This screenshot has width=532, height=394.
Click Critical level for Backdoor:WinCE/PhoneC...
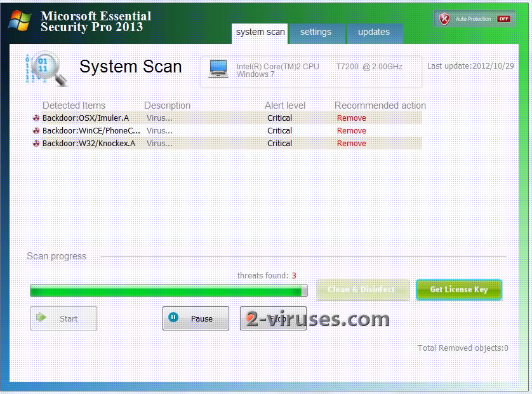tap(279, 131)
